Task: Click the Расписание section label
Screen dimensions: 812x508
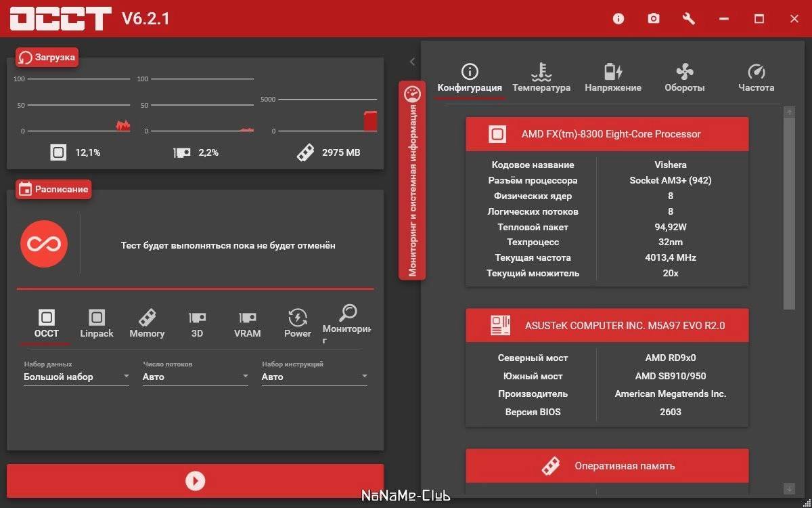Action: pos(53,189)
